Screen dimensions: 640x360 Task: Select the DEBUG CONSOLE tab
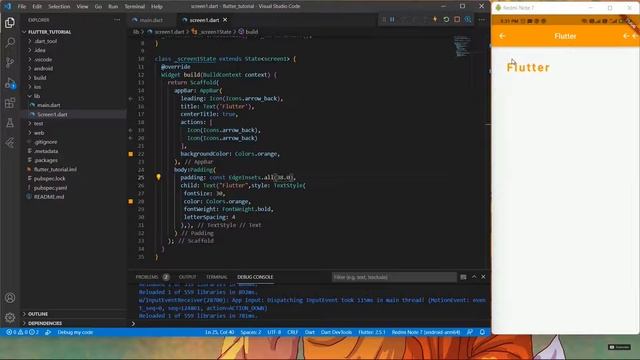(x=255, y=277)
